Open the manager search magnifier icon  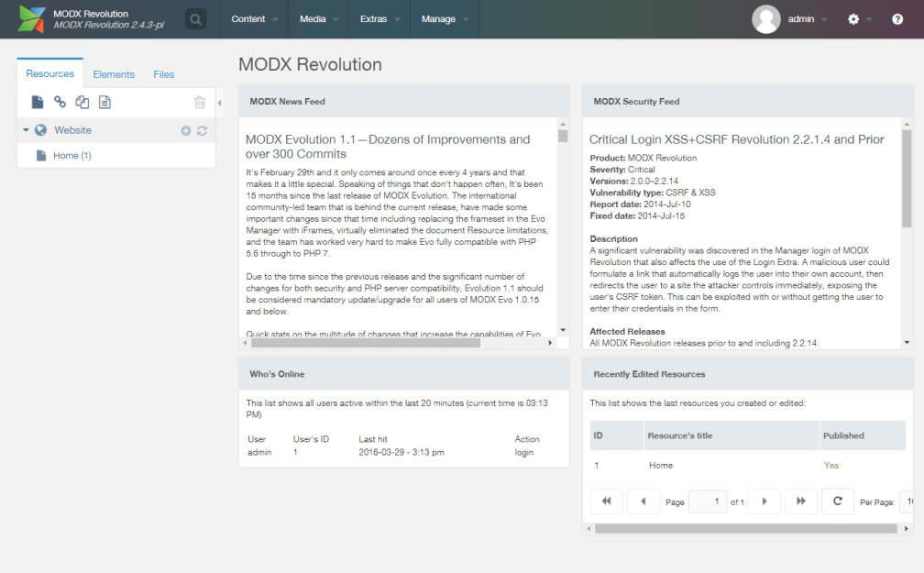(195, 19)
